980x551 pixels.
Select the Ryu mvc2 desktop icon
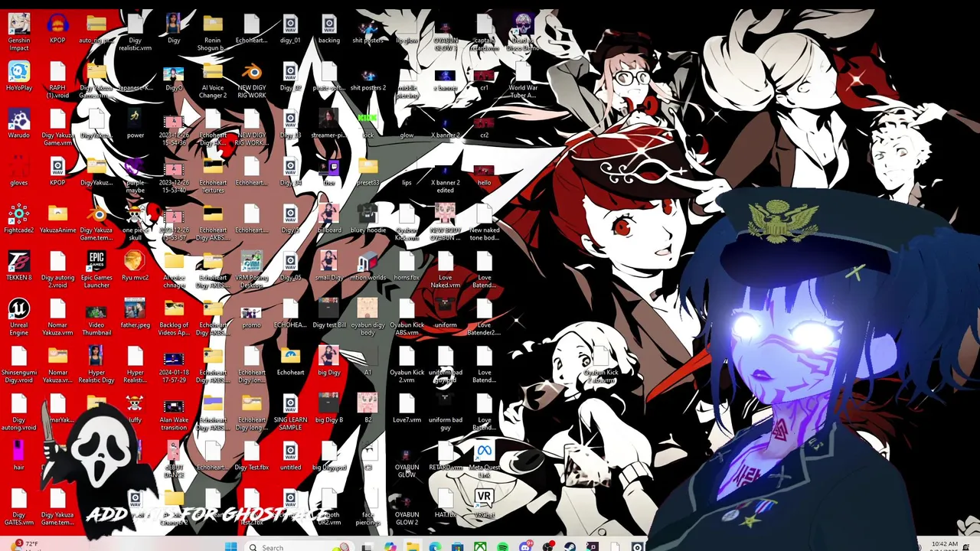(x=135, y=266)
